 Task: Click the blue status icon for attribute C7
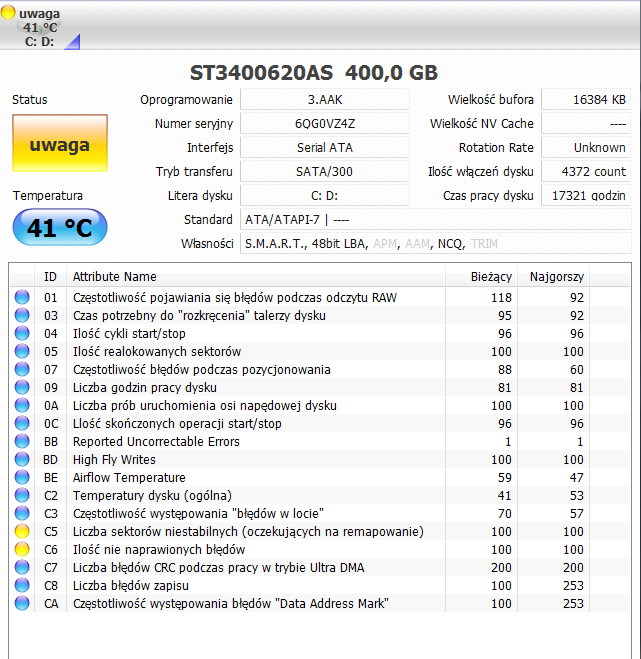22,567
